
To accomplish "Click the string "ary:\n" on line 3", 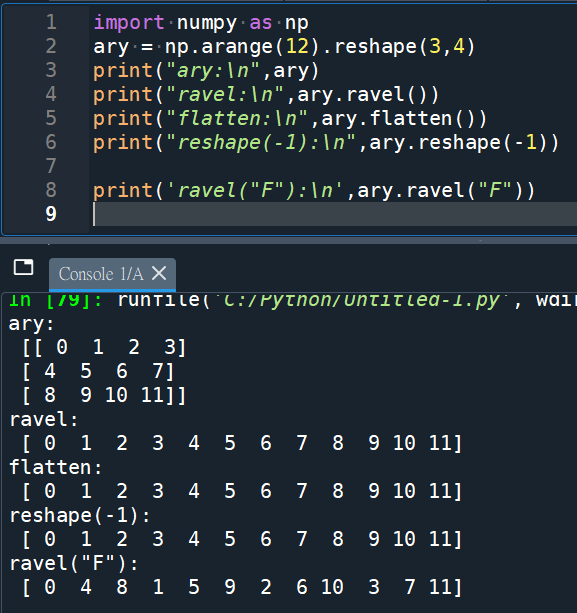I will 213,71.
